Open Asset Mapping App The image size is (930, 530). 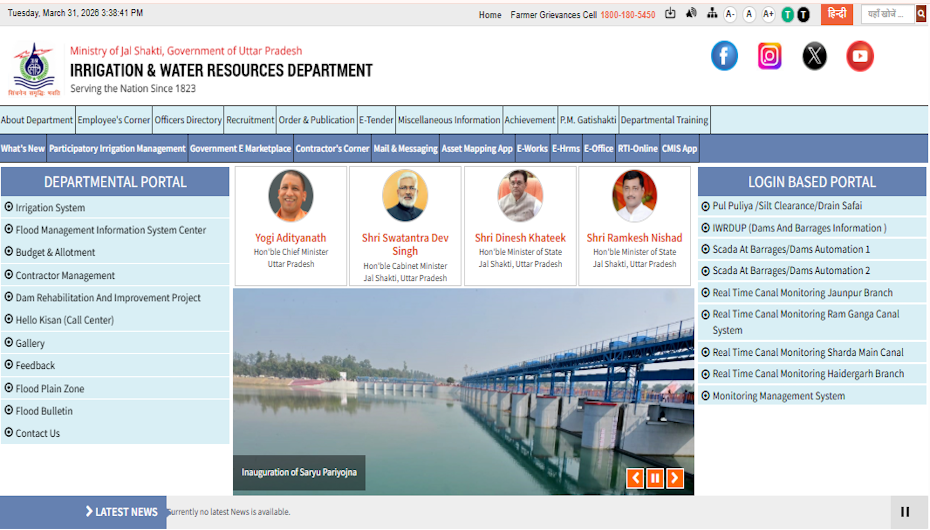point(477,148)
